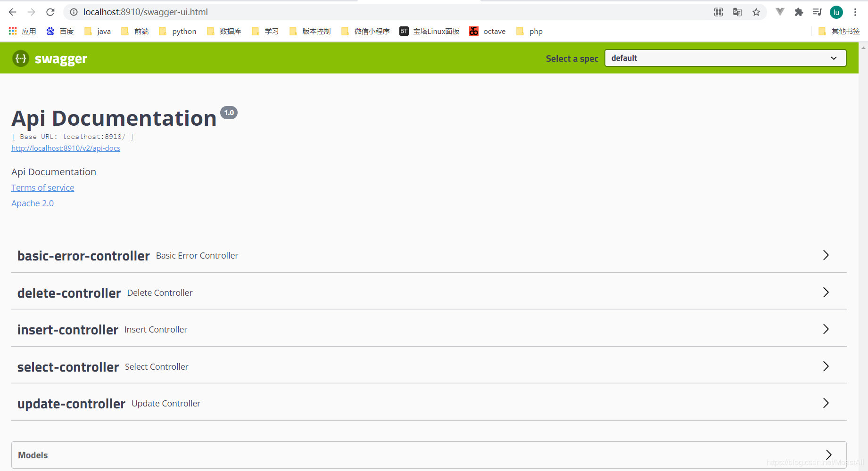Expand delete-controller using its chevron
868x471 pixels.
[826, 292]
